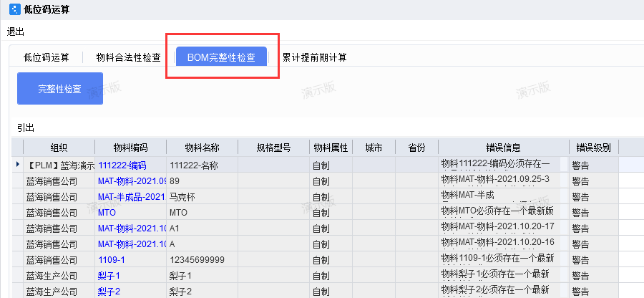Select the 错误级别 column header
Viewport: 644px width, 298px height.
pyautogui.click(x=593, y=148)
